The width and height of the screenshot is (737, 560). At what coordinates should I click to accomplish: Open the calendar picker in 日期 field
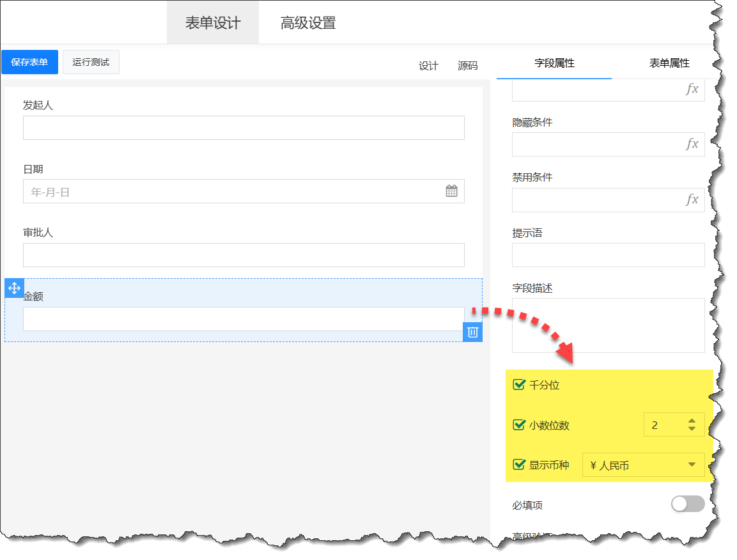(x=451, y=191)
